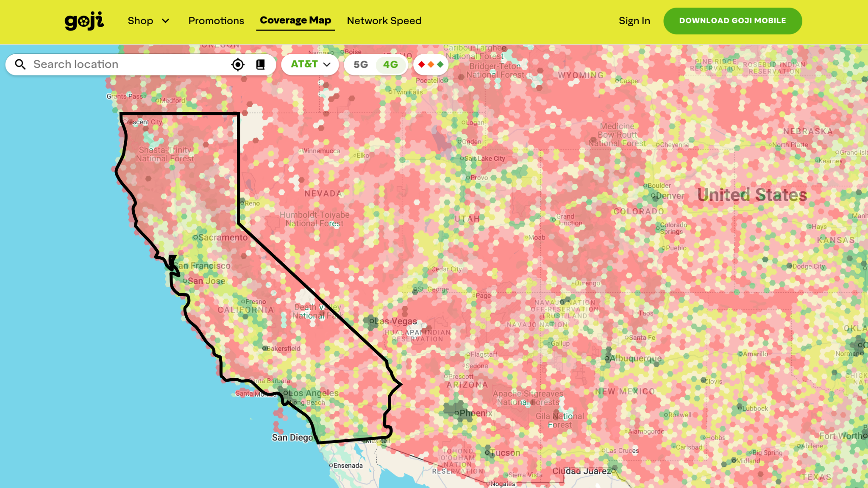Click the Las Vegas city marker
Viewport: 868px width, 488px height.
point(372,321)
